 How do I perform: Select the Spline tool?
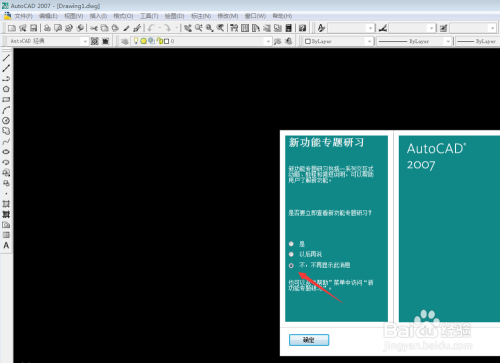click(6, 141)
